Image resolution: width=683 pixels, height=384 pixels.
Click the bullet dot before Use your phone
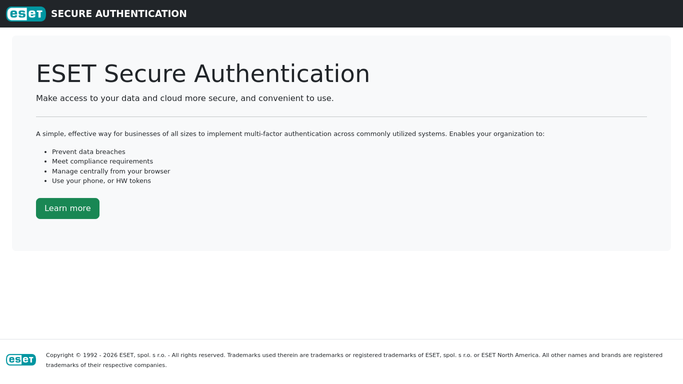45,181
